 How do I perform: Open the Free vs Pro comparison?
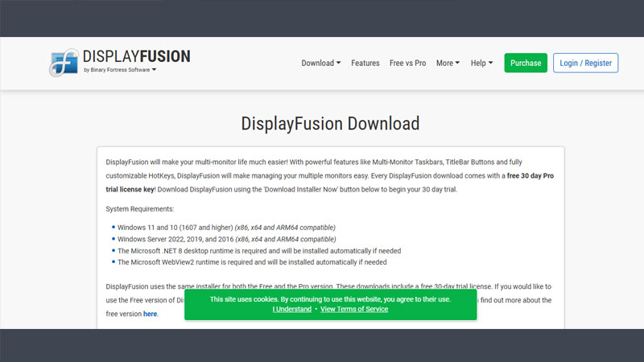[x=407, y=63]
